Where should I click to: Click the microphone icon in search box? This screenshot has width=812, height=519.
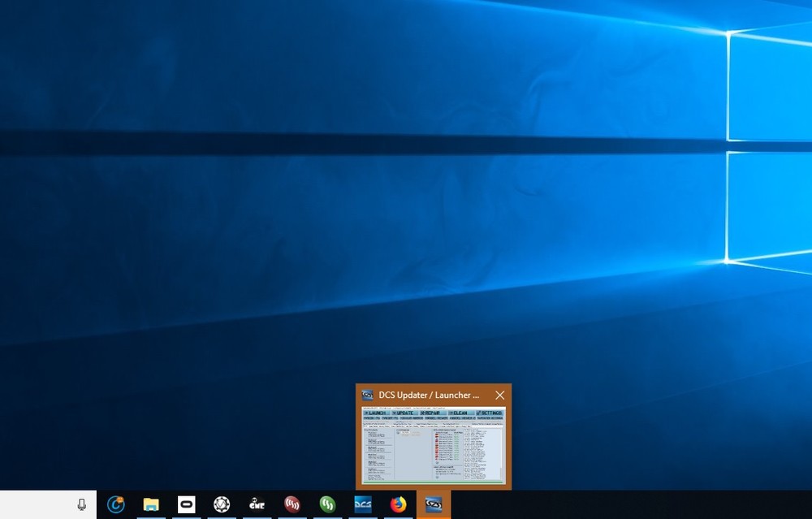pos(81,504)
